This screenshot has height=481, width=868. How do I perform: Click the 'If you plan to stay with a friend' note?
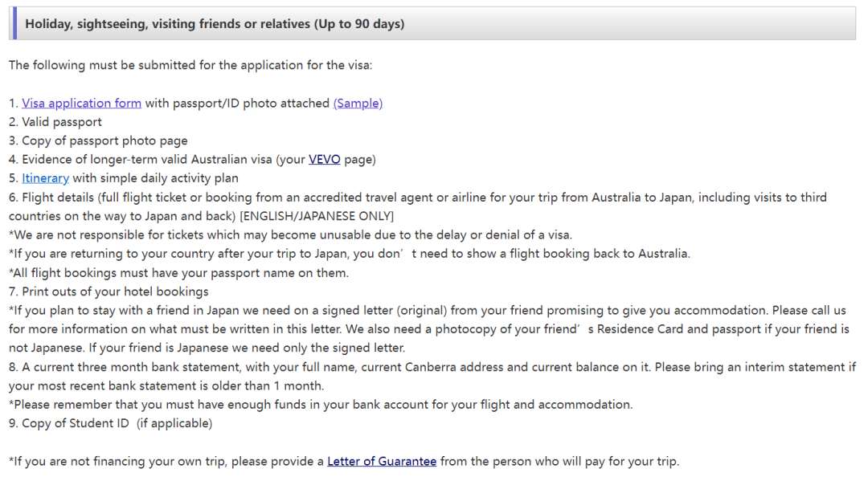(x=429, y=329)
